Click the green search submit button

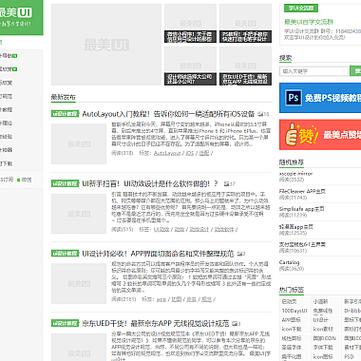(355, 71)
